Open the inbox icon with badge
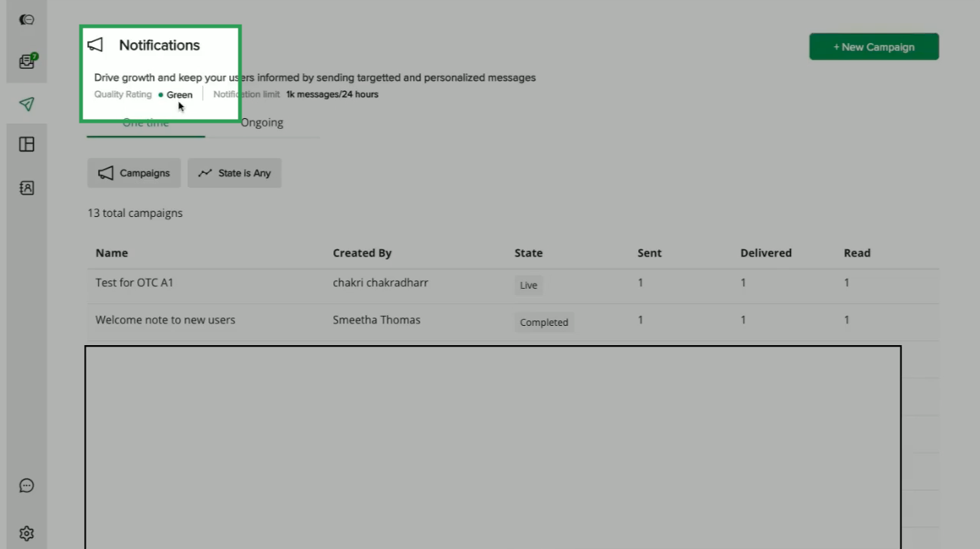The height and width of the screenshot is (549, 980). pyautogui.click(x=27, y=61)
